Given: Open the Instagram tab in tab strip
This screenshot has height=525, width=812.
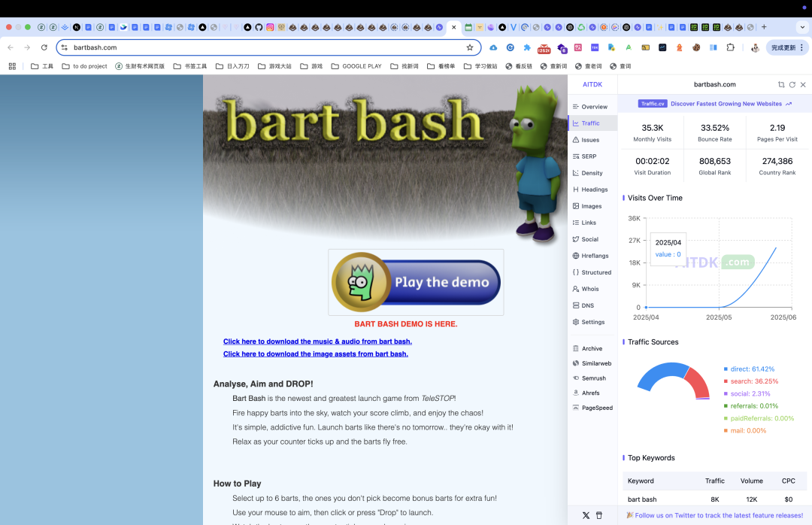Looking at the screenshot, I should [x=271, y=27].
